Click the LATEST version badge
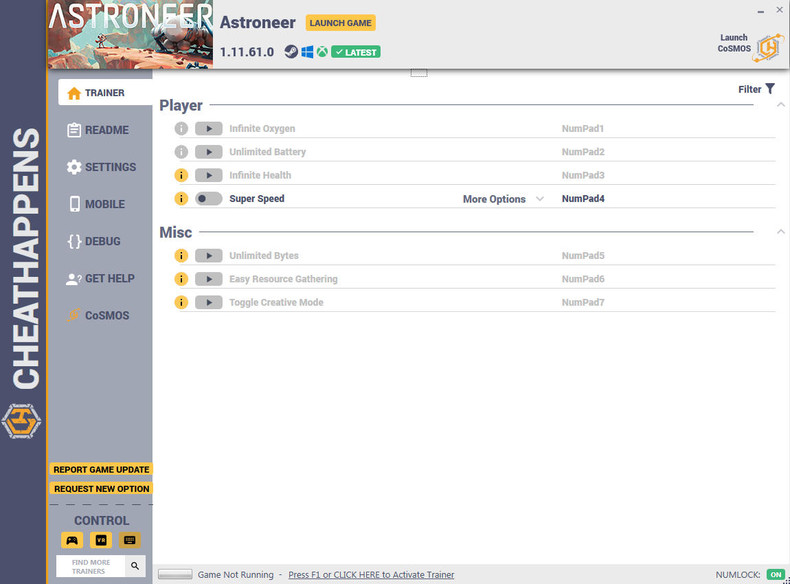The width and height of the screenshot is (790, 584). click(x=356, y=52)
